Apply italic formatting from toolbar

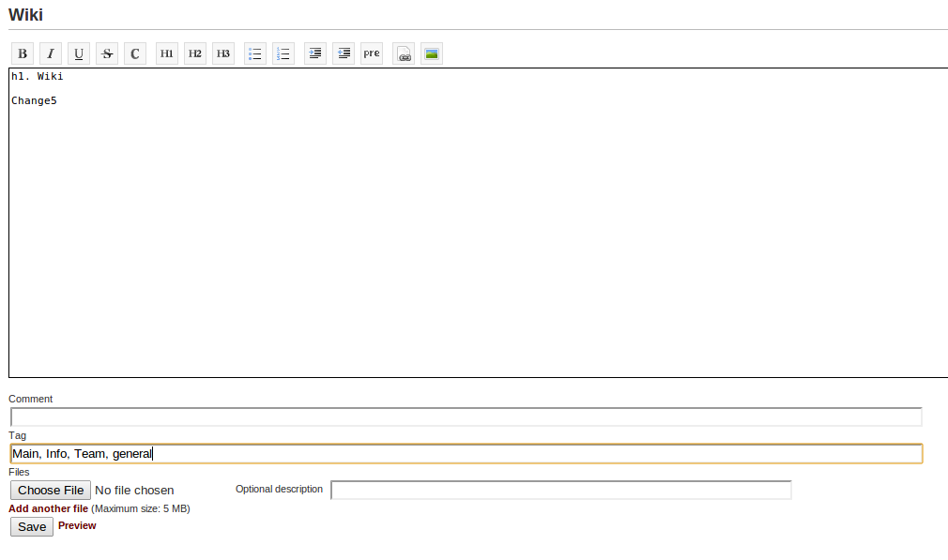point(51,53)
